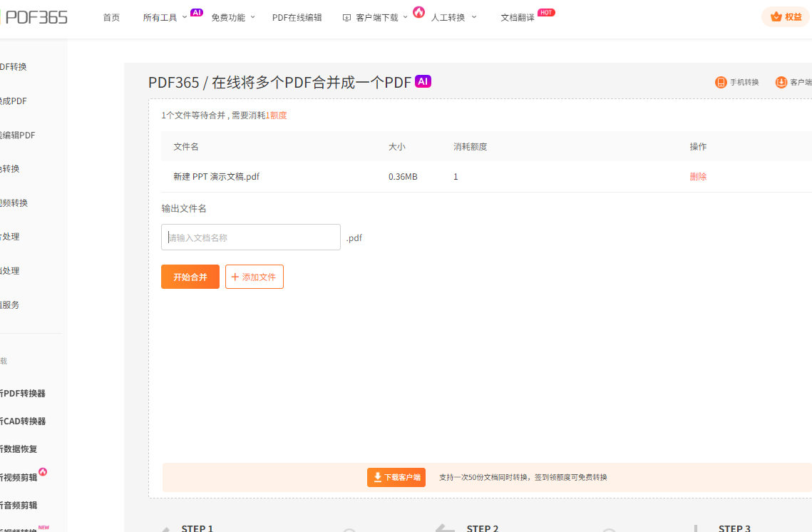Select sidebar item ending in 编辑PDF
Viewport: 812px width, 532px height.
pyautogui.click(x=18, y=135)
